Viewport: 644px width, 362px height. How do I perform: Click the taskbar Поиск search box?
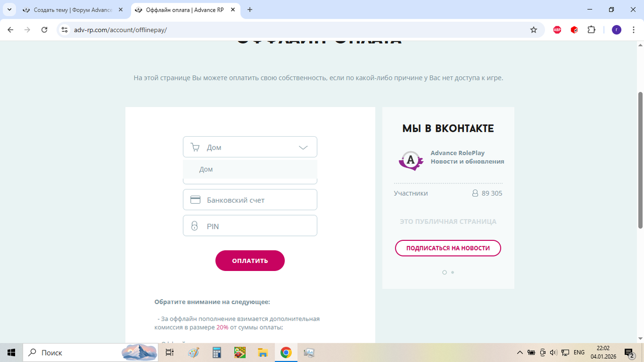click(92, 352)
